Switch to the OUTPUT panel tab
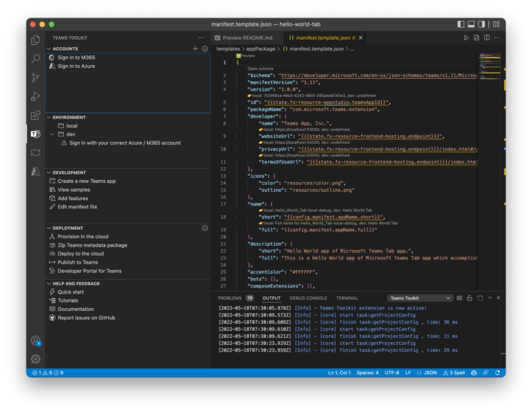 pyautogui.click(x=272, y=298)
